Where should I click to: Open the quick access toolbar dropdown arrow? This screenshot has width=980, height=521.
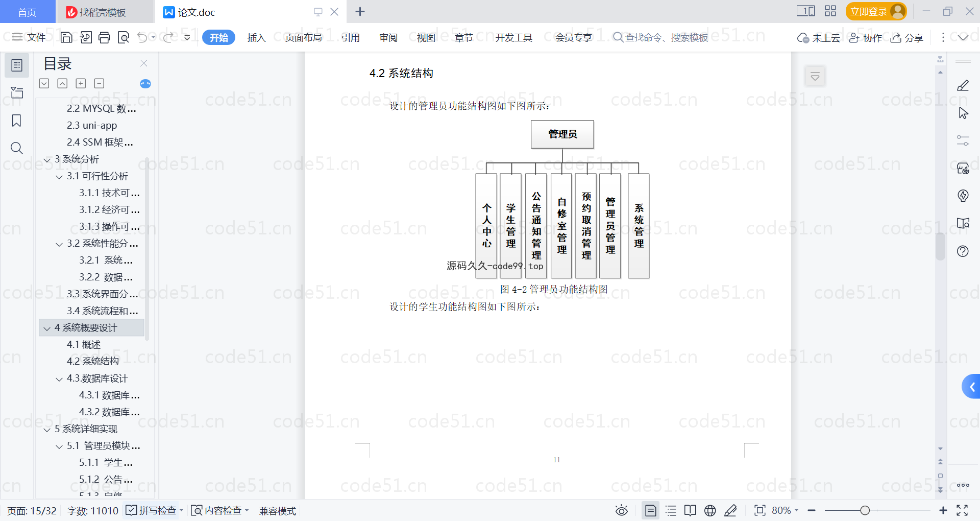(x=187, y=37)
